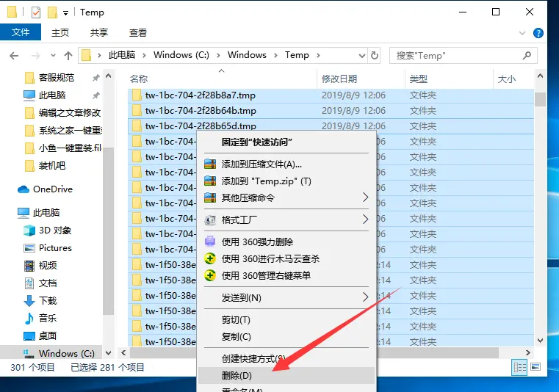Choose 创建快捷方式 from the context menu
Image resolution: width=559 pixels, height=392 pixels.
pos(286,358)
